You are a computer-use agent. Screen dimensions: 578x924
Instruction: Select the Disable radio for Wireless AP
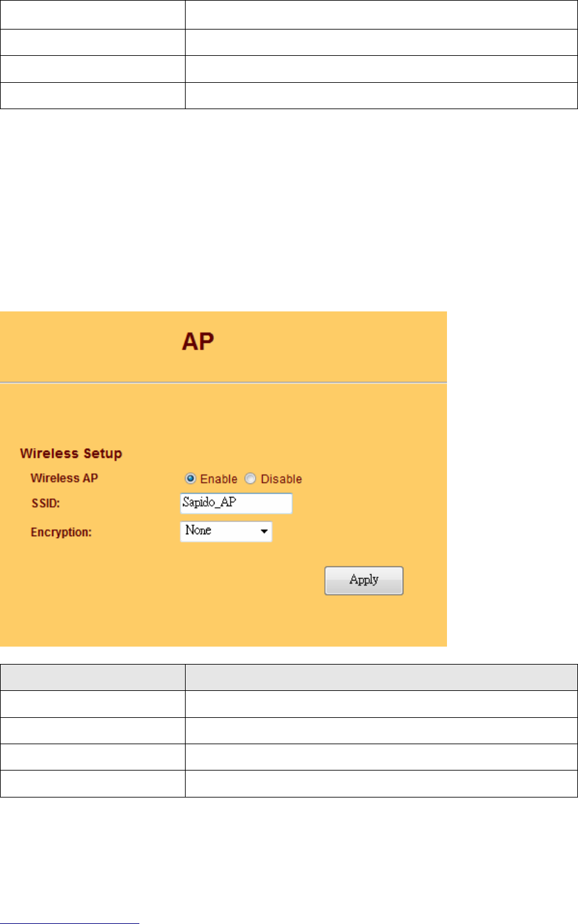click(x=250, y=479)
